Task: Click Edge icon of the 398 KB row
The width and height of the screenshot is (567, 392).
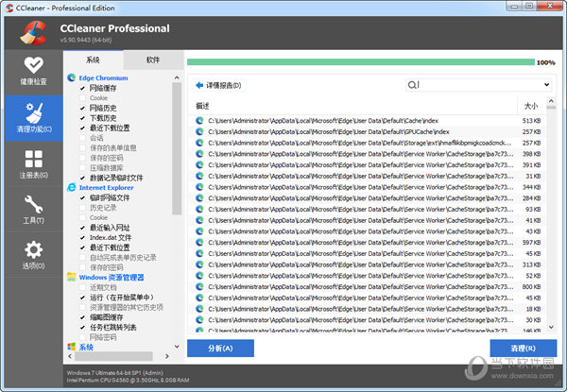Action: pyautogui.click(x=199, y=154)
